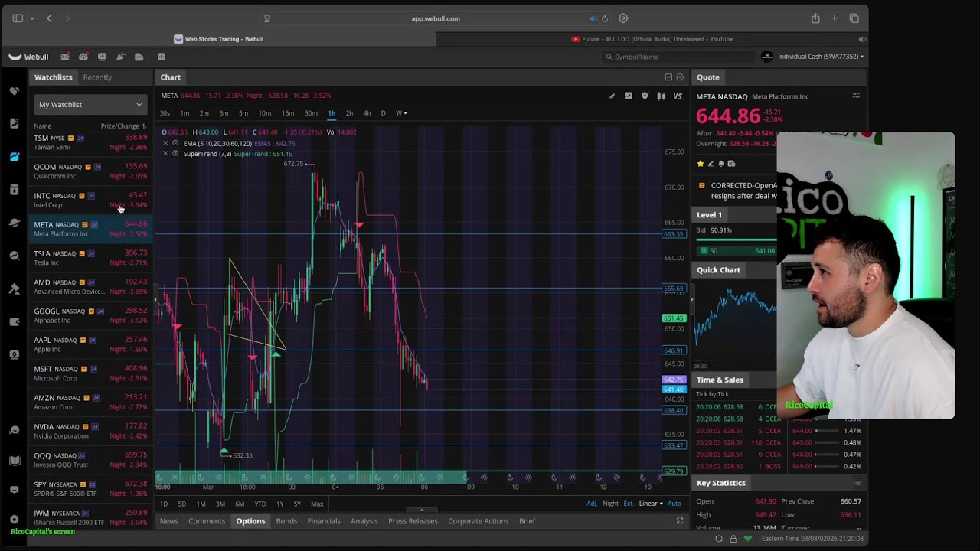The width and height of the screenshot is (980, 551).
Task: Expand the bottom tabs panel fullscreen icon
Action: click(x=679, y=521)
